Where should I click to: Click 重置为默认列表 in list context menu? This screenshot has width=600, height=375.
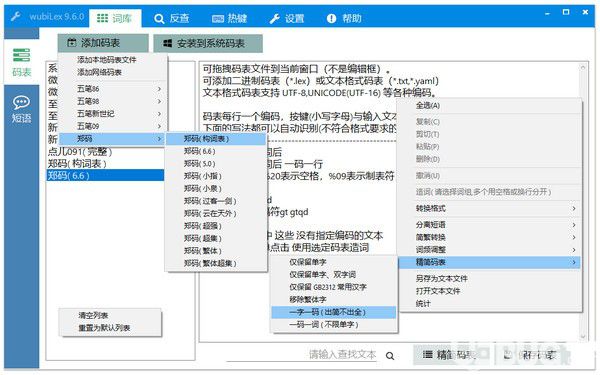coord(110,328)
